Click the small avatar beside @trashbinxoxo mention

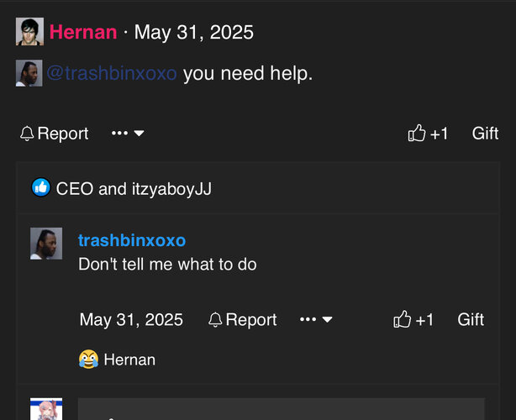(x=29, y=74)
